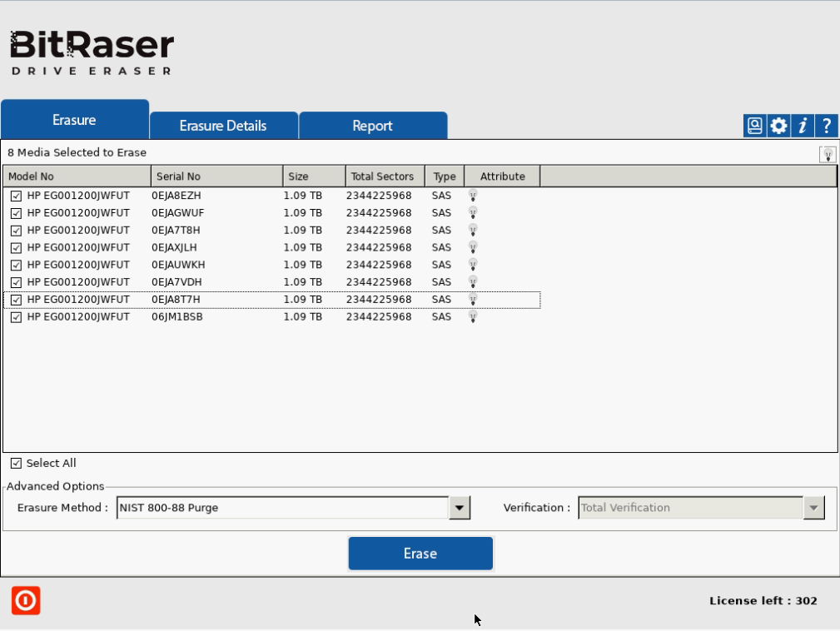840x631 pixels.
Task: Click attribute bulb icon for serial 0EJA8EZH
Action: [473, 196]
